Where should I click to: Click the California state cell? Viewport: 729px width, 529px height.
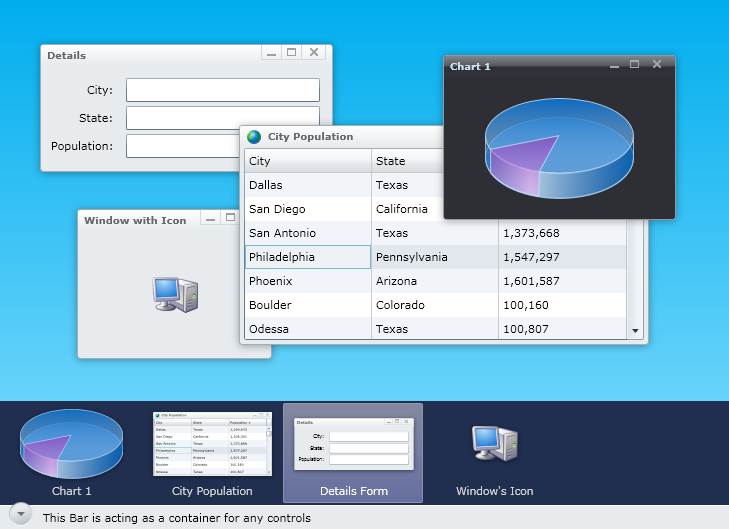pyautogui.click(x=408, y=209)
